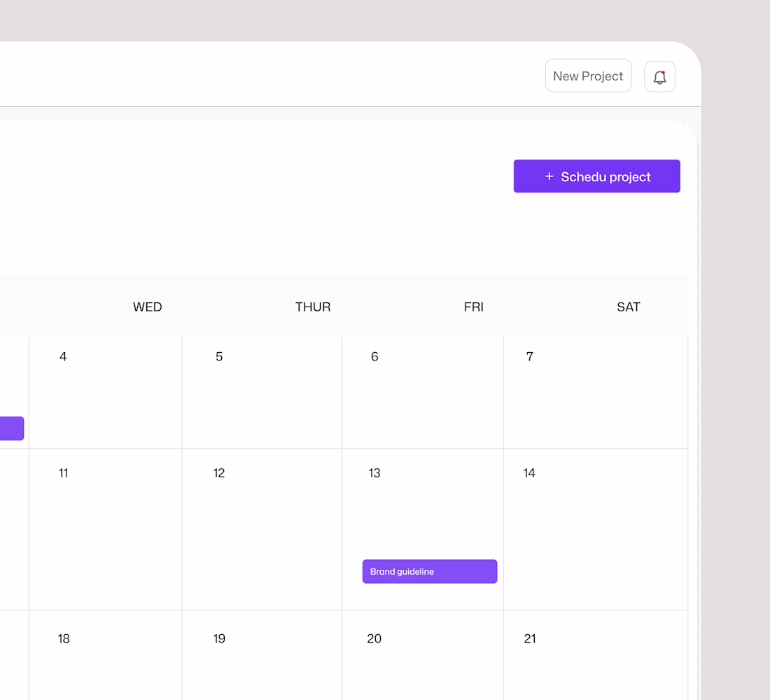Image resolution: width=770 pixels, height=700 pixels.
Task: Select calendar day 11
Action: click(x=63, y=473)
